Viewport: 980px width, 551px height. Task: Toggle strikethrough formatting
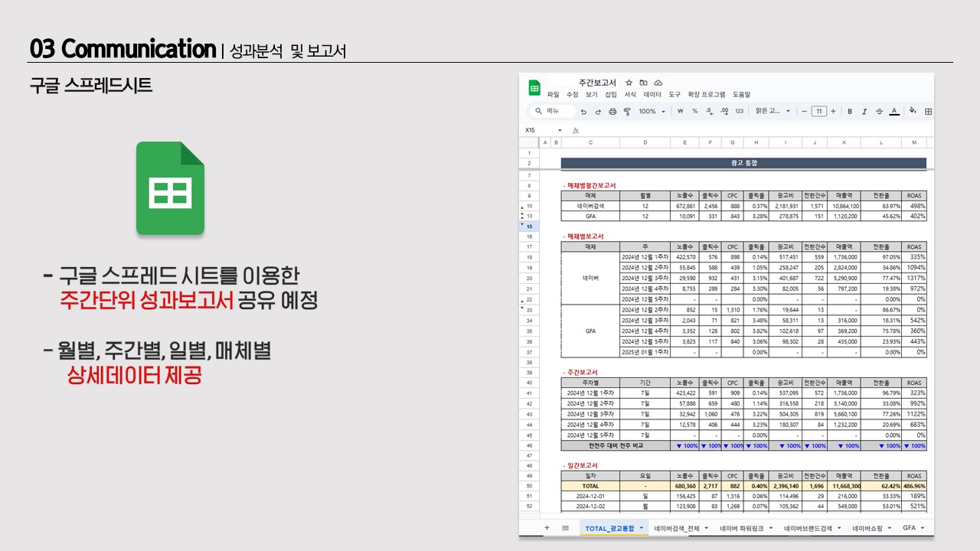879,112
